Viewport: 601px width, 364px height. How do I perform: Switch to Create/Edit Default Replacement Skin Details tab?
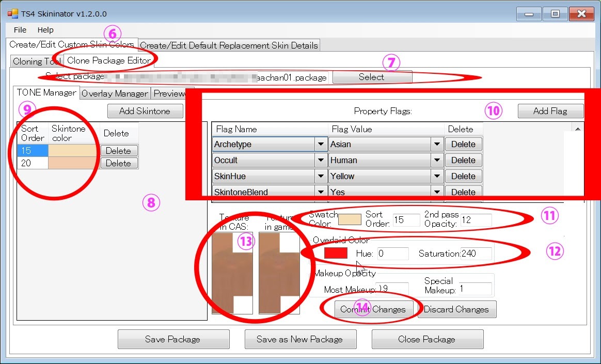click(x=229, y=45)
